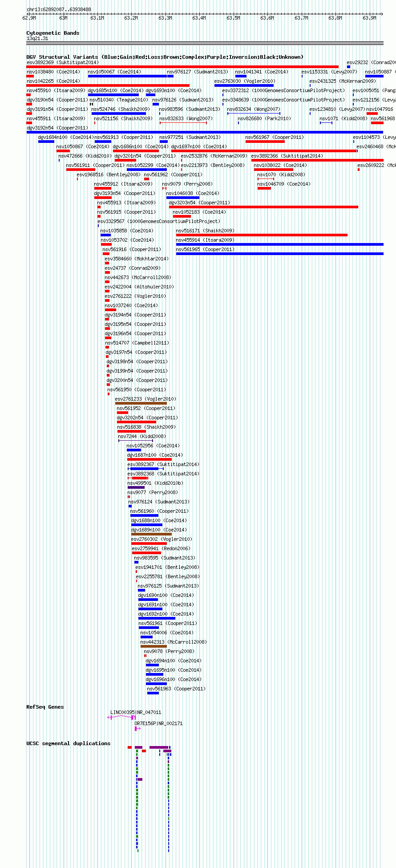Select nsv1054006 (Coe2014) variant
The image size is (396, 868).
(146, 637)
